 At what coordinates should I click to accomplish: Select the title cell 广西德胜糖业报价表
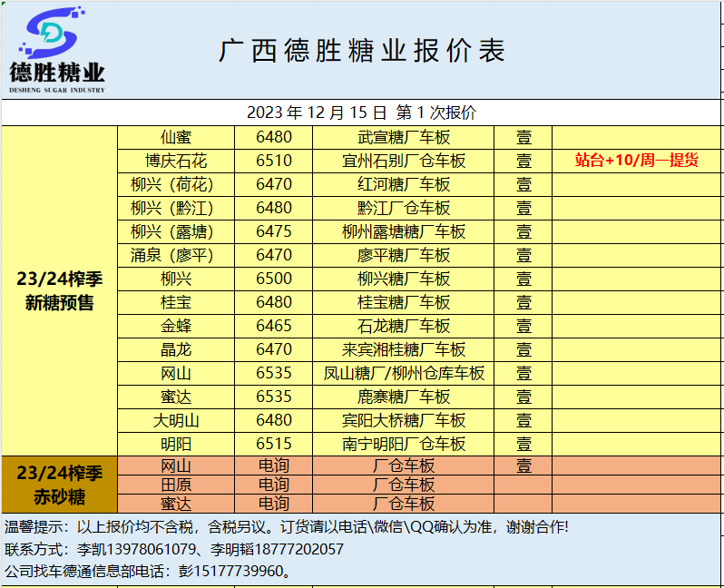361,51
